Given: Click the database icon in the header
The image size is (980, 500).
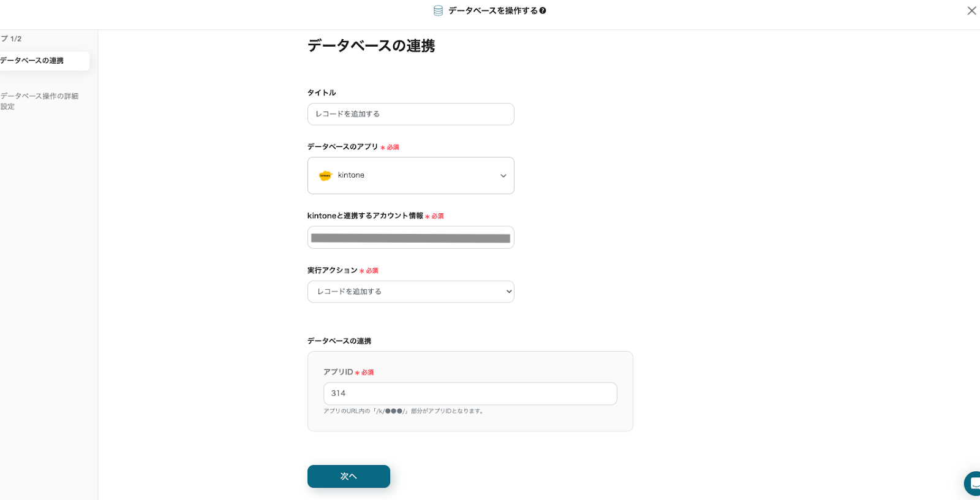Looking at the screenshot, I should tap(438, 10).
